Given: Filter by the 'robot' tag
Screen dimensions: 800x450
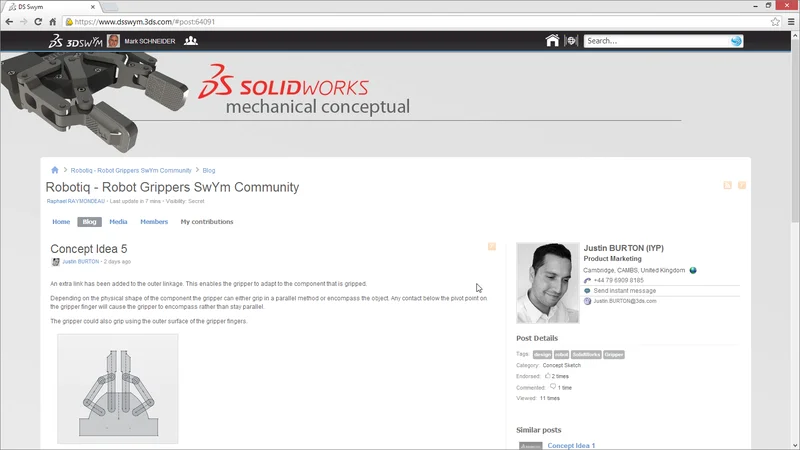Looking at the screenshot, I should click(561, 355).
